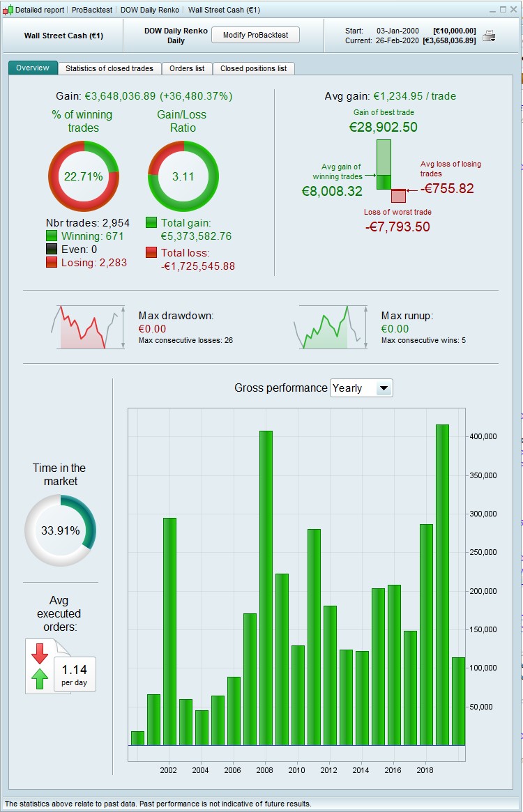Click the red and green order arrows icon
This screenshot has height=812, width=523.
point(40,666)
